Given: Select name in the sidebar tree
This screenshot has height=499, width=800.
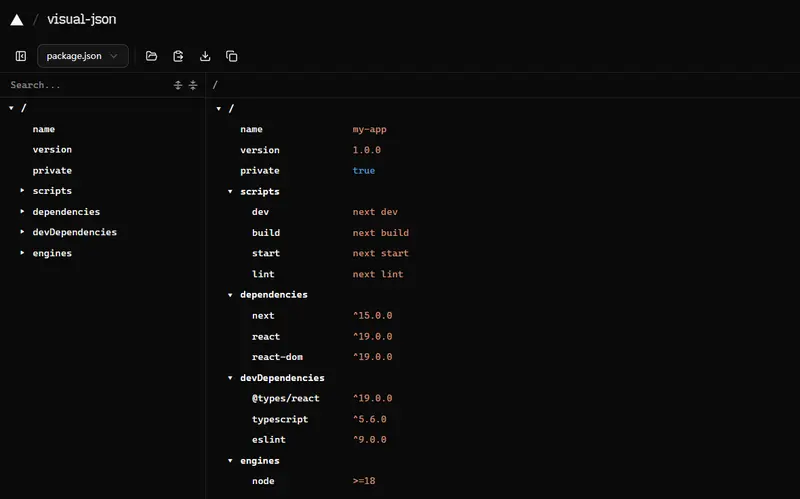Looking at the screenshot, I should 44,129.
